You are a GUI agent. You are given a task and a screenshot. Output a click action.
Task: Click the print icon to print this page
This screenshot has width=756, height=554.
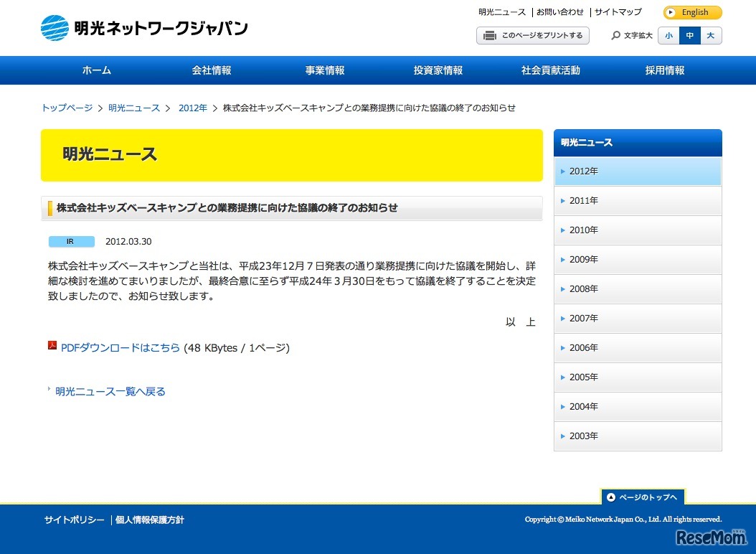[x=490, y=35]
